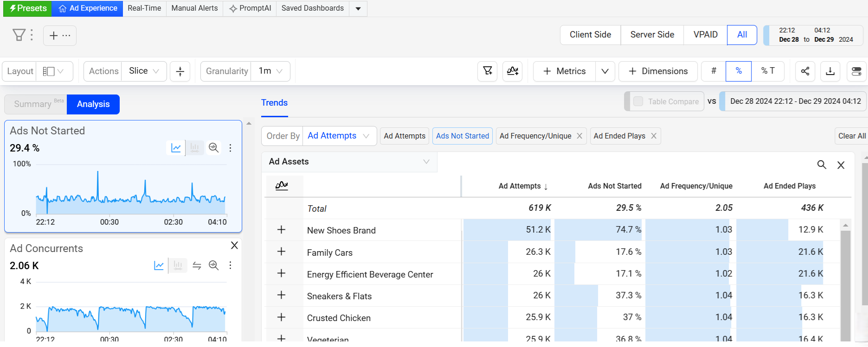Screen dimensions: 868x347
Task: Switch to percentage display mode
Action: [x=738, y=71]
